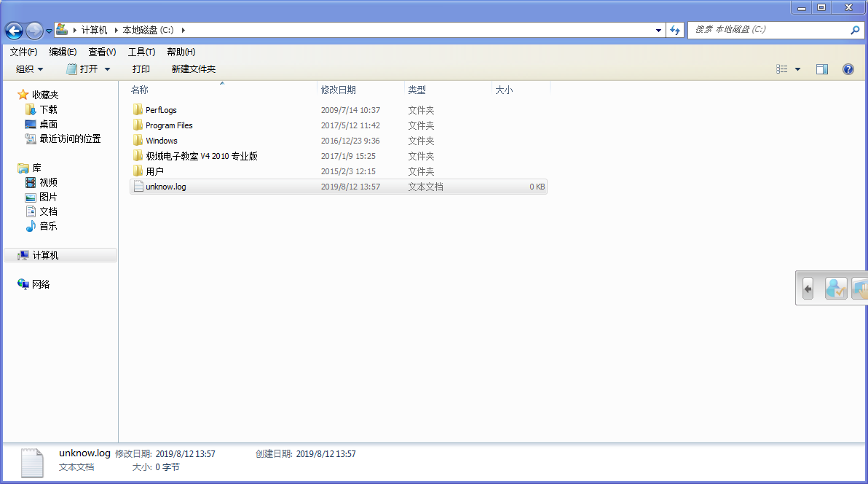Open the 工具(T) menu
The width and height of the screenshot is (868, 484).
(x=141, y=52)
